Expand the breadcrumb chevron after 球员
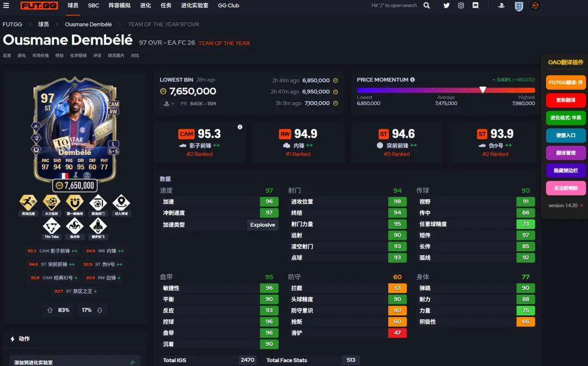588x366 pixels. coord(57,24)
